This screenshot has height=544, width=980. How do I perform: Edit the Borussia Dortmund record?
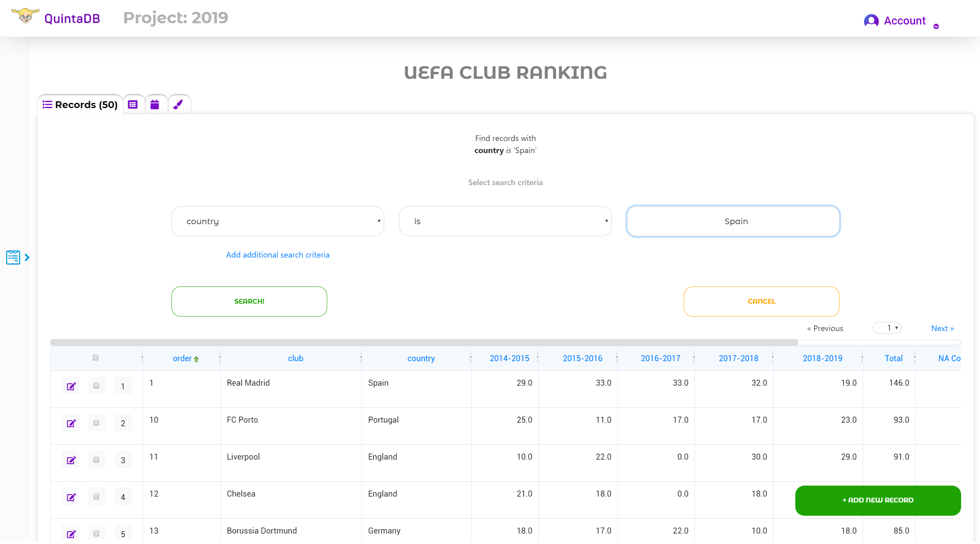point(71,534)
